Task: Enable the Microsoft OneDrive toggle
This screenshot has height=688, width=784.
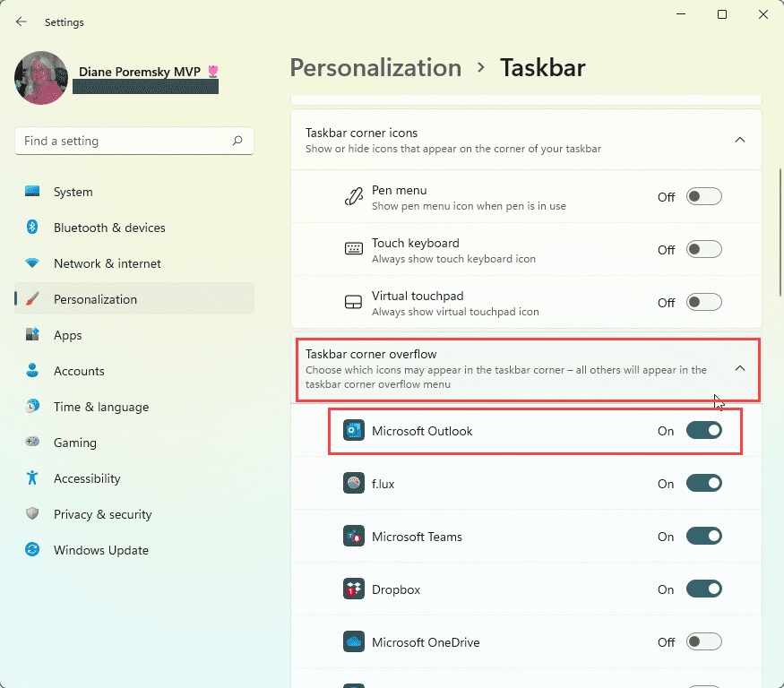Action: (x=704, y=641)
